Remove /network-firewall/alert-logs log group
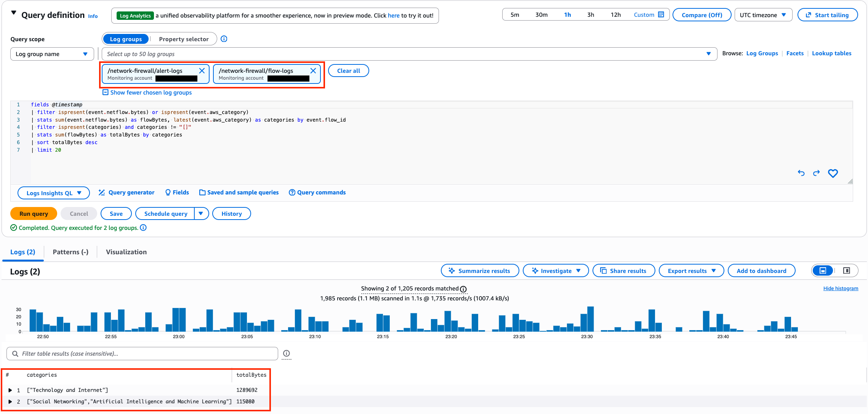This screenshot has width=868, height=414. coord(202,71)
